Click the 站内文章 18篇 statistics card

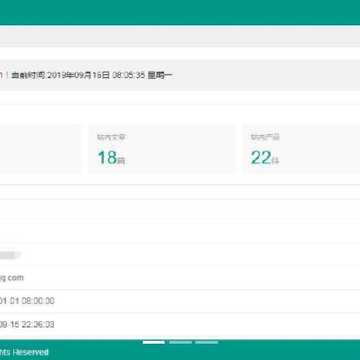(162, 149)
